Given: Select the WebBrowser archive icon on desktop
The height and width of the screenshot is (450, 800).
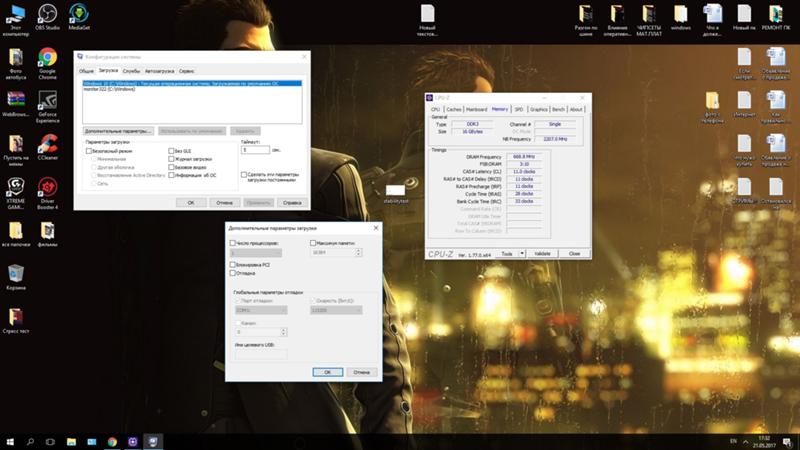Looking at the screenshot, I should 16,105.
